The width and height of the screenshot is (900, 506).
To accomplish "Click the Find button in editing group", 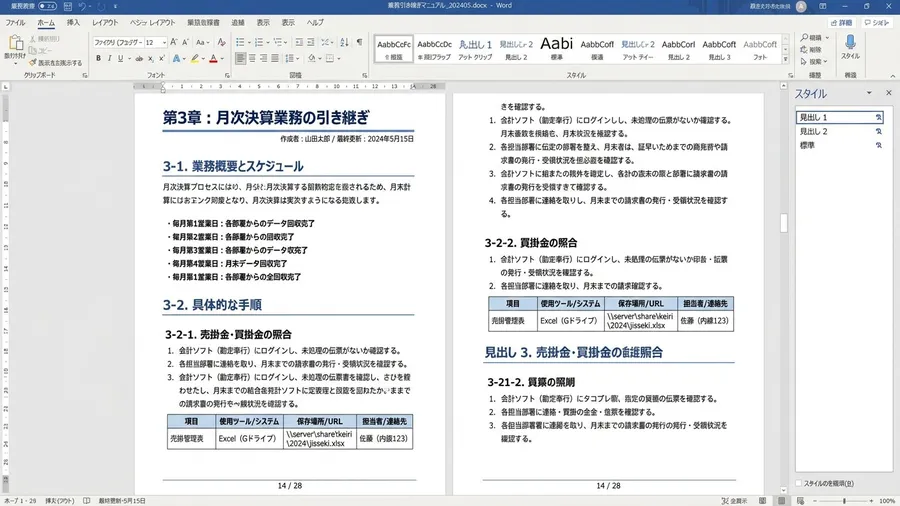I will [814, 38].
